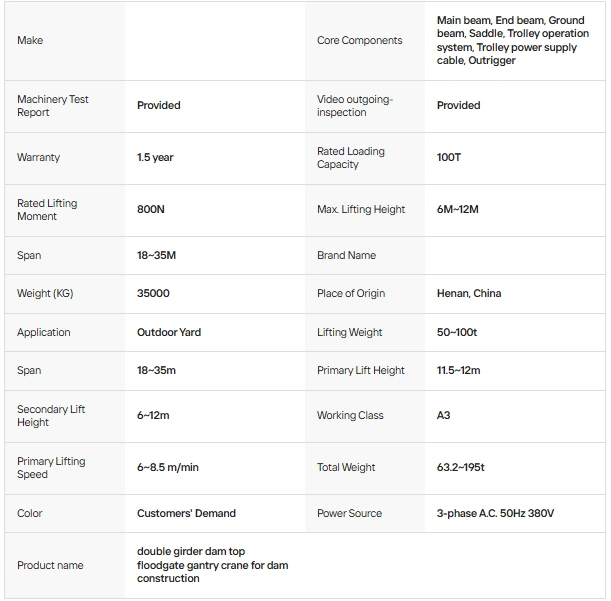Click the "Henan, China" origin value
This screenshot has height=601, width=611.
point(469,294)
